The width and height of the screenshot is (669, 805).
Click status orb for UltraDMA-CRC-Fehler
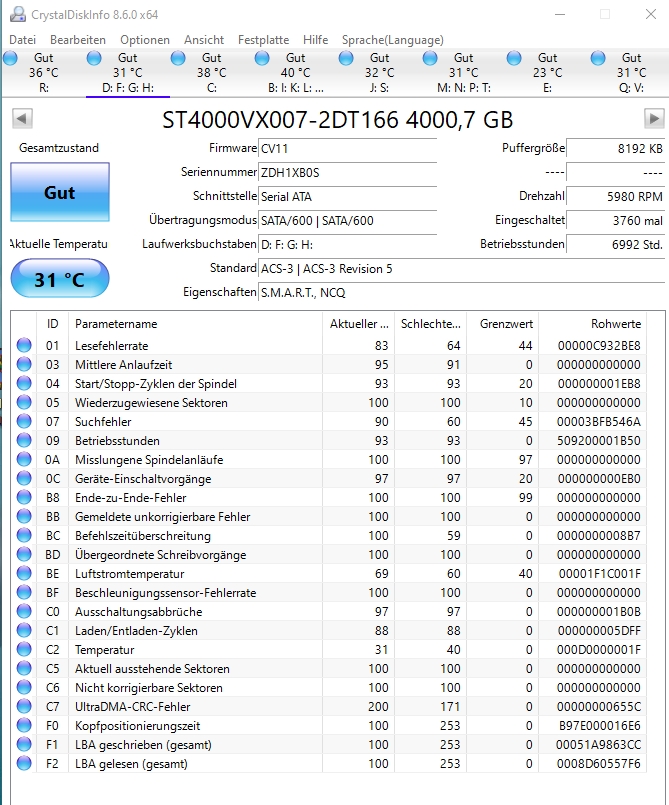(24, 706)
